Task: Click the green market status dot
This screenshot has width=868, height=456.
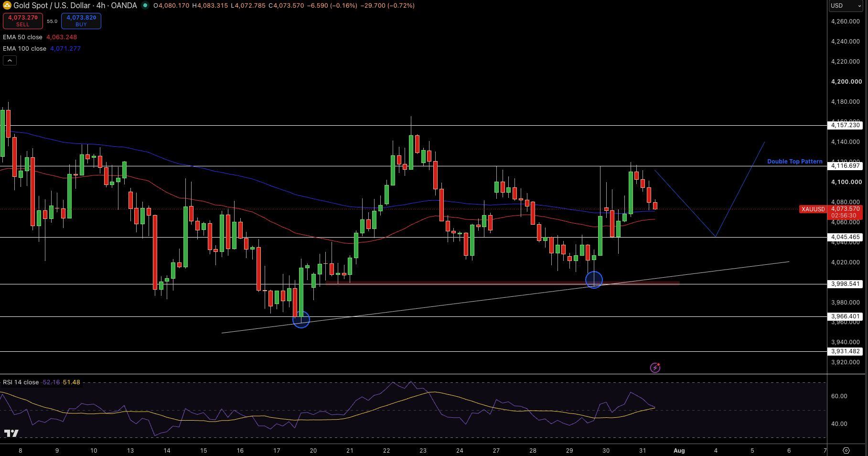Action: (145, 5)
